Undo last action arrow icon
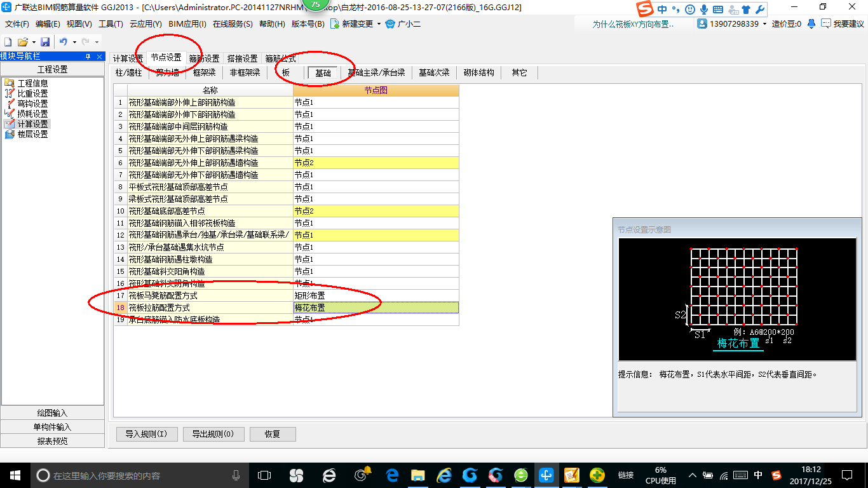Viewport: 868px width, 488px height. [x=63, y=41]
